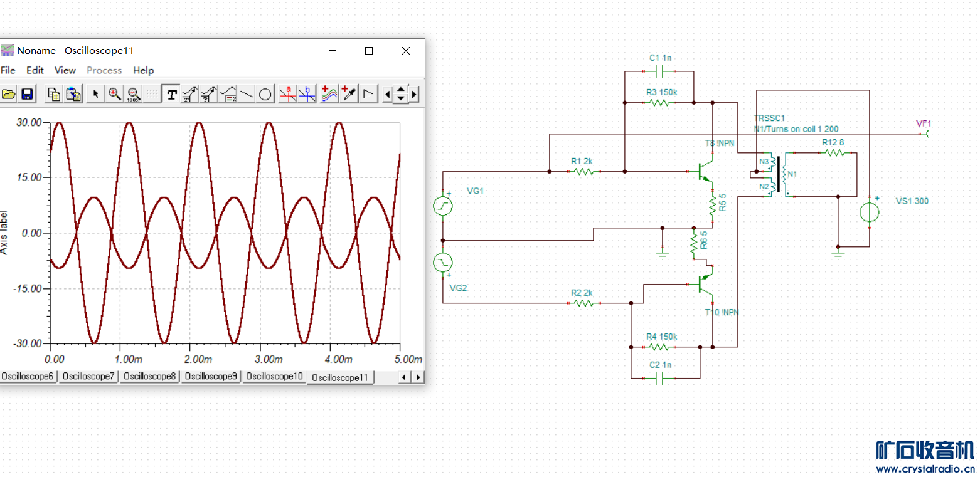Click the up/down arrows toolbar button
The height and width of the screenshot is (477, 980).
click(x=401, y=95)
